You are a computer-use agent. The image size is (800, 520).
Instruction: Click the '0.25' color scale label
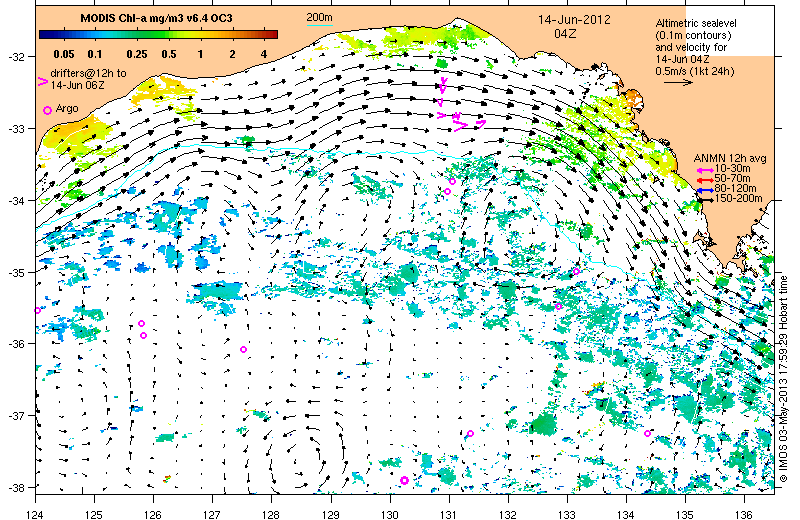(x=137, y=54)
